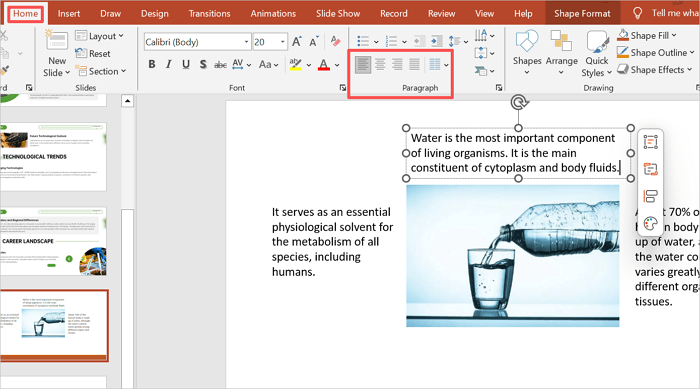Screen dimensions: 700x389
Task: Click the New Slide button
Action: 57,53
